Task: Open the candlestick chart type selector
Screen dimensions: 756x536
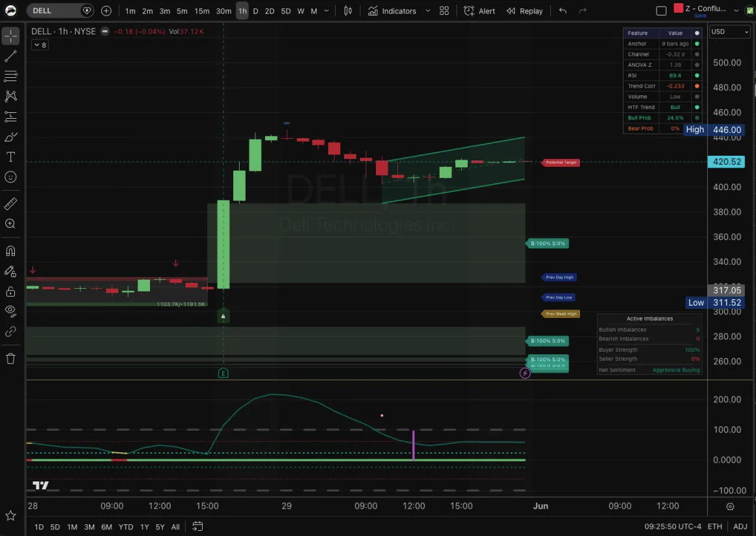Action: [x=347, y=10]
